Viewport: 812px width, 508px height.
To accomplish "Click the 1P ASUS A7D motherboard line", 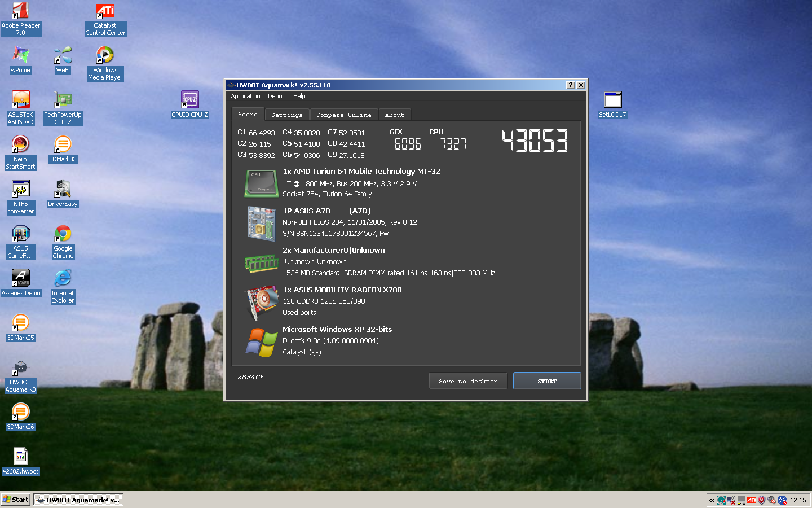I will [327, 211].
